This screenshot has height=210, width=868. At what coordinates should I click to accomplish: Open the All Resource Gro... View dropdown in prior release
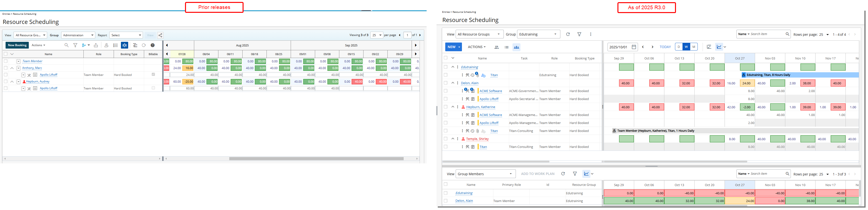(30, 35)
